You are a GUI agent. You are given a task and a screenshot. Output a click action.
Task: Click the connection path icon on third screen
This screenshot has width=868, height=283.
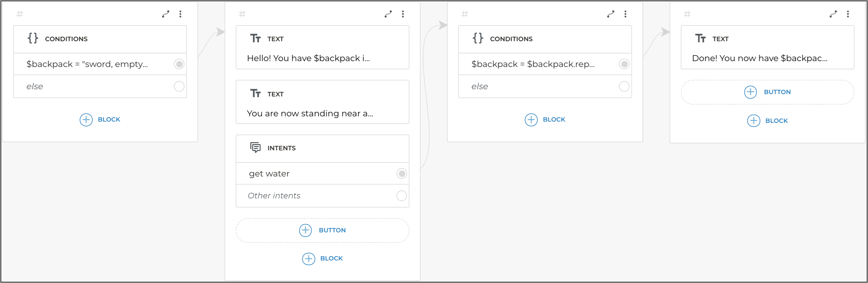pyautogui.click(x=611, y=14)
